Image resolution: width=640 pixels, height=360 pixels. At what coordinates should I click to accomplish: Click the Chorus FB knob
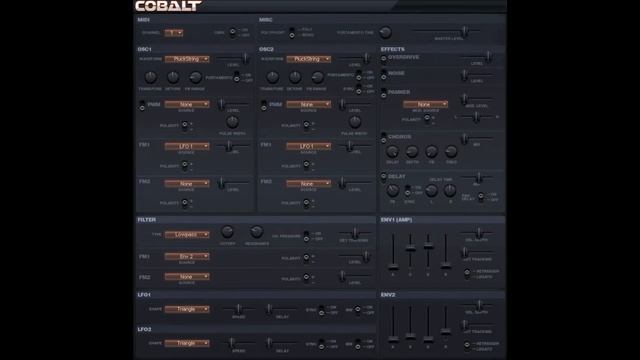point(431,151)
